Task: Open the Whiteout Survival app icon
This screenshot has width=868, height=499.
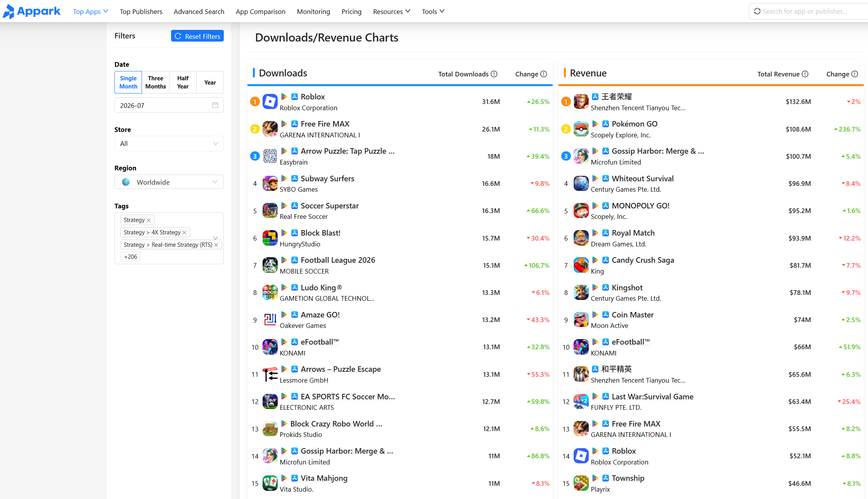Action: 581,184
